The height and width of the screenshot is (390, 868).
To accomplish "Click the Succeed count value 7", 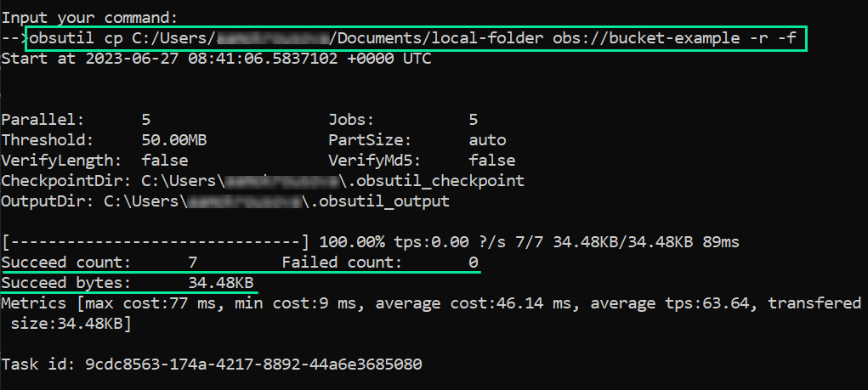I will (193, 263).
